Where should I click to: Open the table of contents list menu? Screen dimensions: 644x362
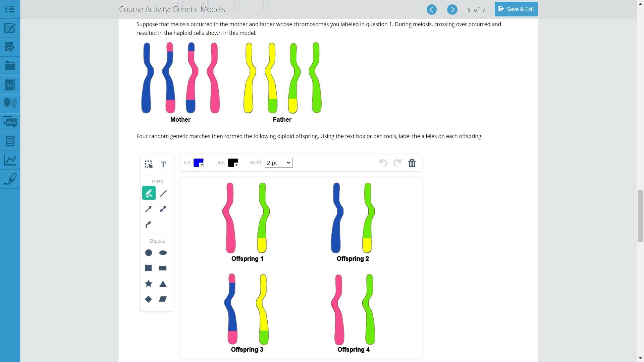point(10,9)
